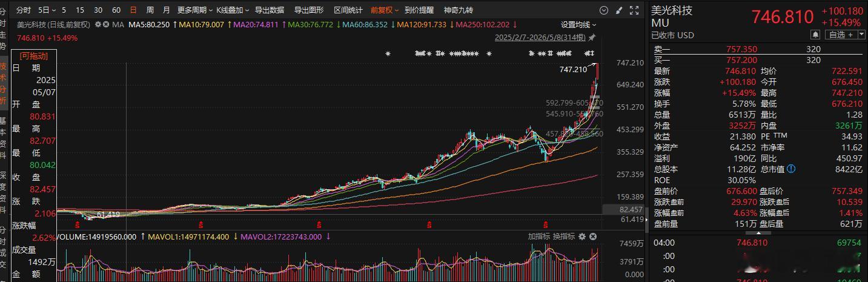This screenshot has width=868, height=282.
Task: Expand chart to full screen
Action: coord(634,10)
